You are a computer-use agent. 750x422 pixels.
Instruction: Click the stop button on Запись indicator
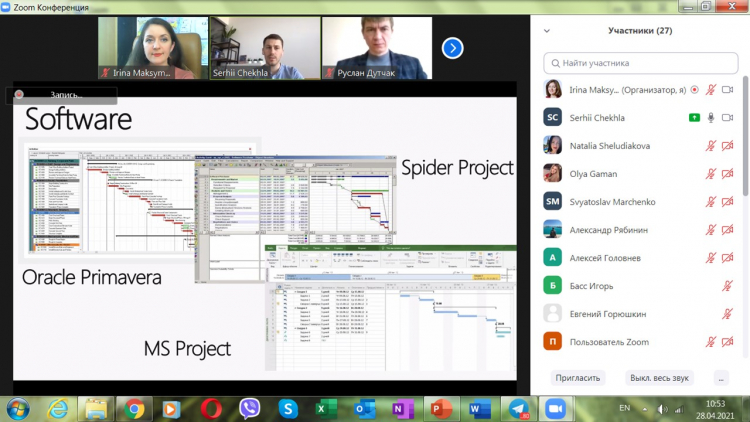click(x=18, y=94)
